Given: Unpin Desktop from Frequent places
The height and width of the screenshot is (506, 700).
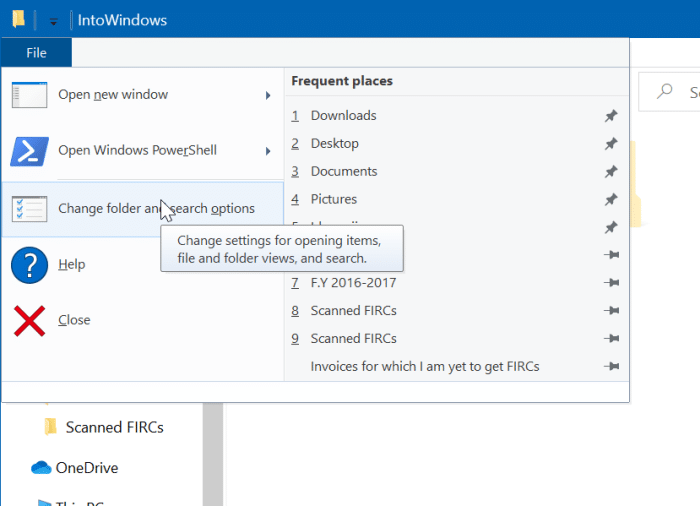Looking at the screenshot, I should (611, 144).
